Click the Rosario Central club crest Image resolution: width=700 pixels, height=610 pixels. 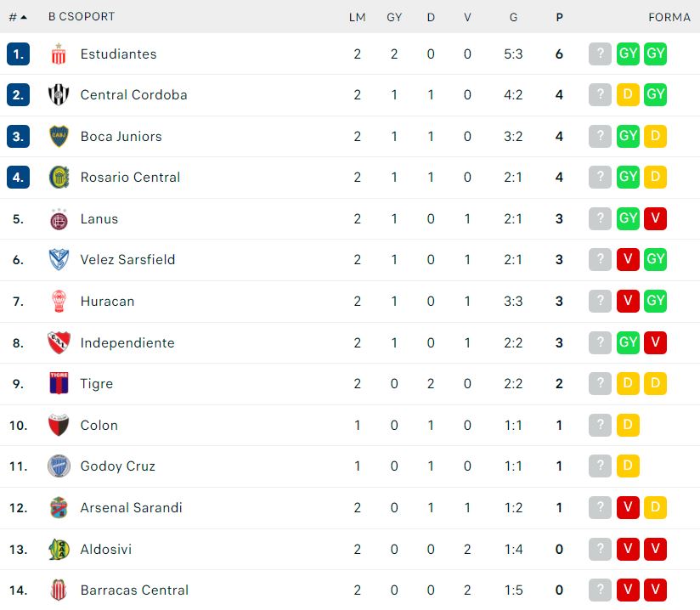[59, 178]
